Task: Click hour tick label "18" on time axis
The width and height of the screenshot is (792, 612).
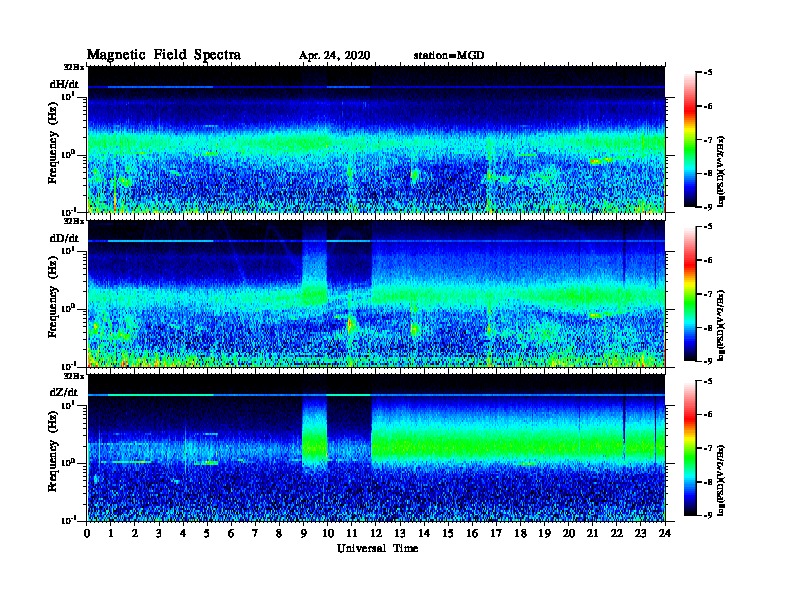Action: click(x=520, y=534)
